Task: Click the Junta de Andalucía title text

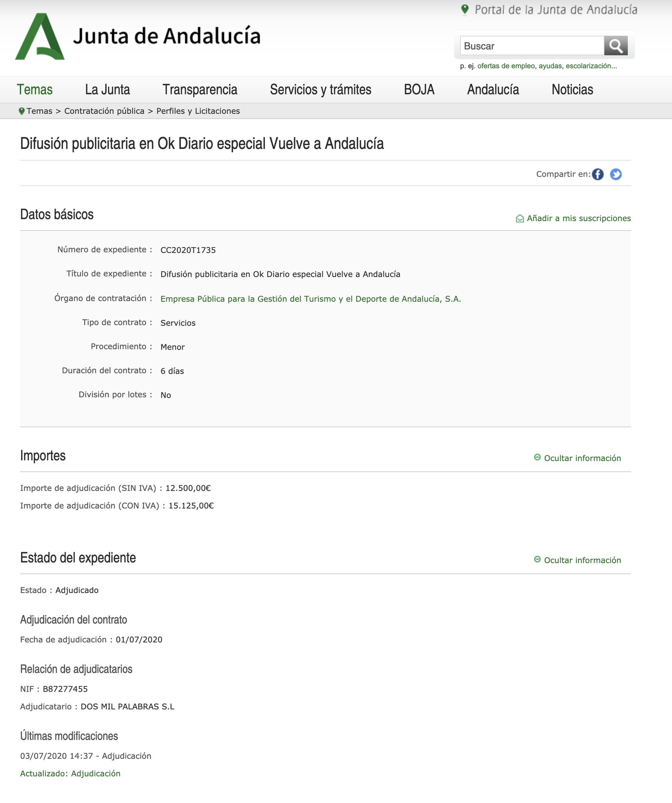Action: click(x=167, y=36)
